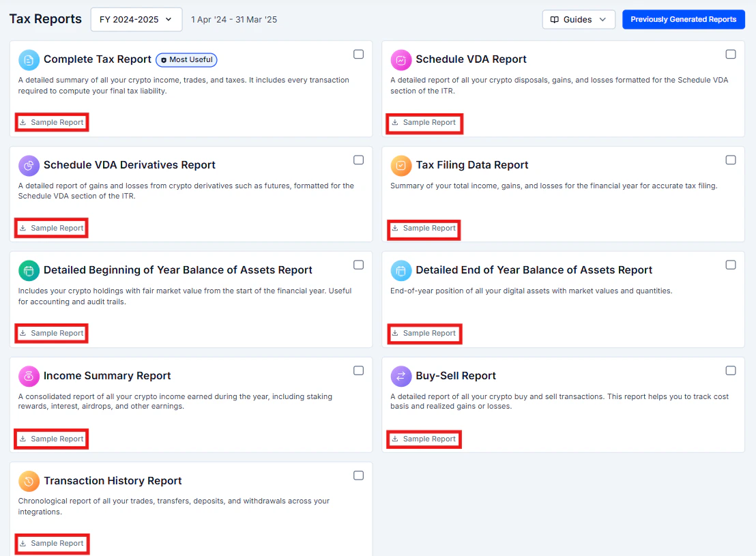Download Transaction History Report sample report
Viewport: 756px width, 556px height.
pyautogui.click(x=52, y=544)
